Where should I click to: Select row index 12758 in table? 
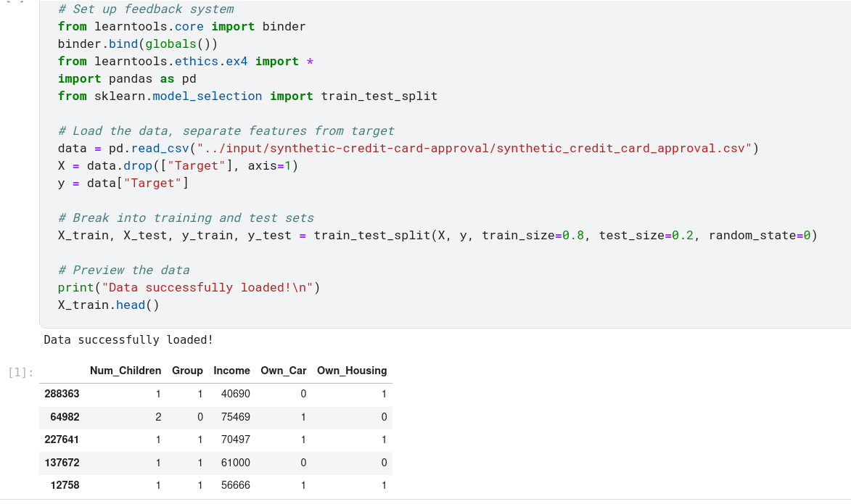coord(65,485)
